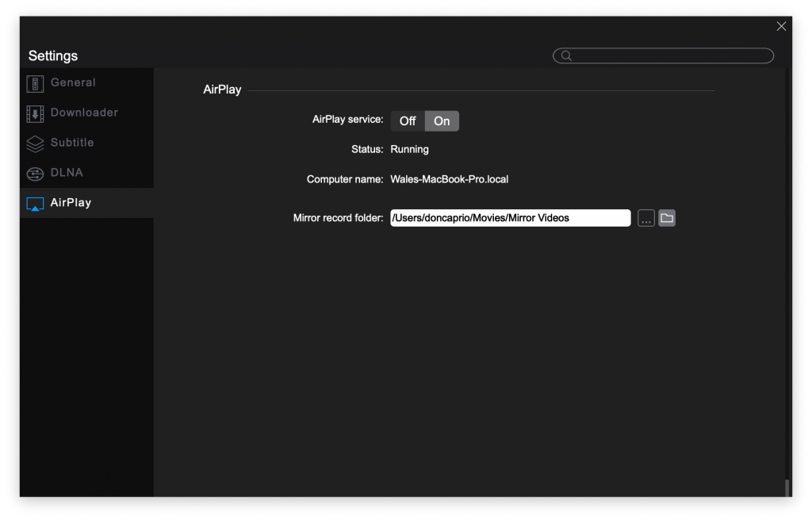
Task: Click the Mirror record folder path field
Action: click(x=510, y=218)
